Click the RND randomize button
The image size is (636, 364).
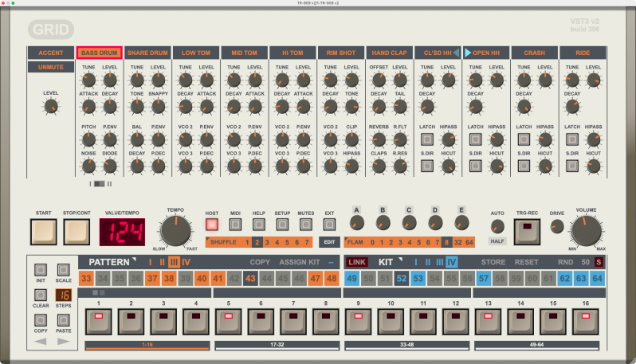pyautogui.click(x=565, y=262)
